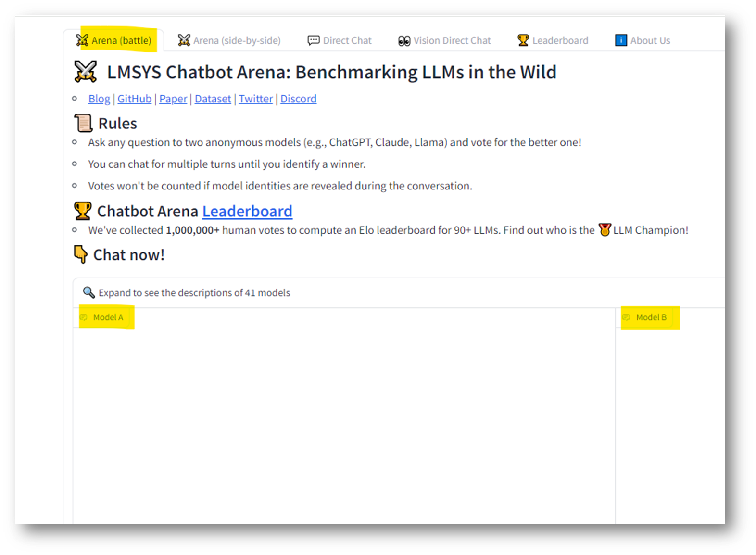Select the About Us tab

(643, 40)
